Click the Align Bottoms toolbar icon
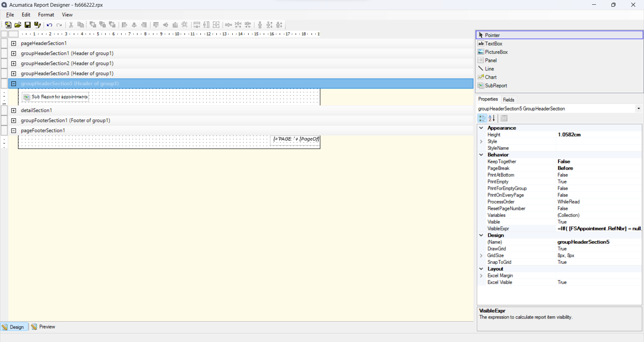The image size is (644, 342). (x=175, y=25)
